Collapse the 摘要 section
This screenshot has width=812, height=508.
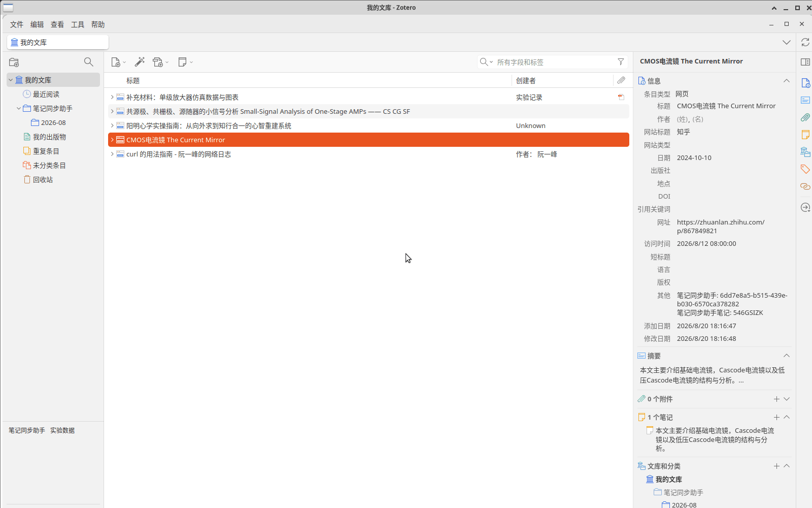787,356
